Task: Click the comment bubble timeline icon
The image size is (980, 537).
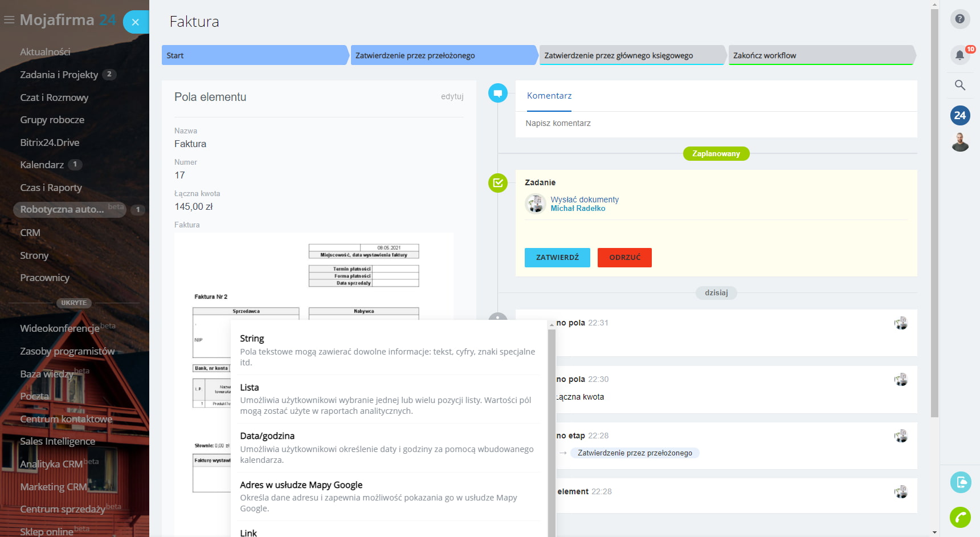Action: tap(497, 93)
